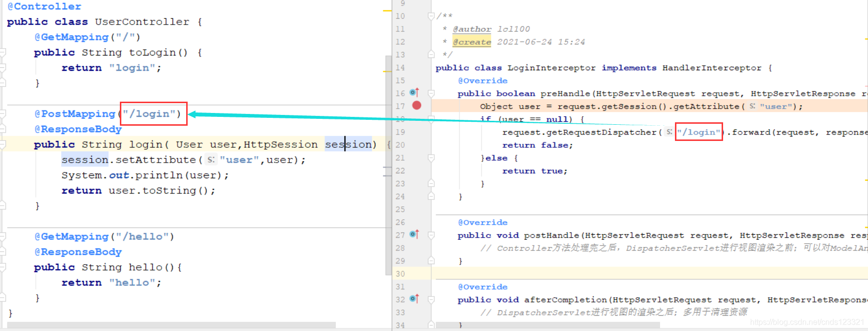Image resolution: width=868 pixels, height=331 pixels.
Task: Click session.setAttribute call
Action: (x=183, y=160)
